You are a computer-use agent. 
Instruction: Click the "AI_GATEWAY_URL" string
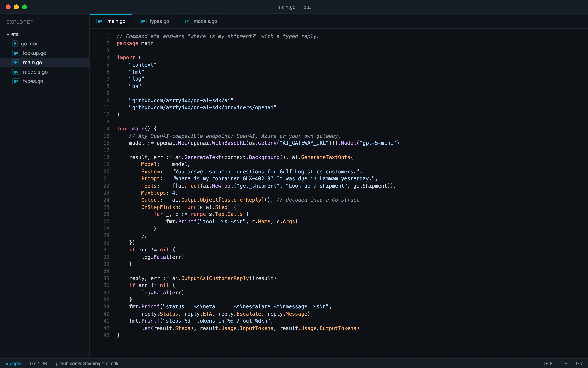coord(304,143)
